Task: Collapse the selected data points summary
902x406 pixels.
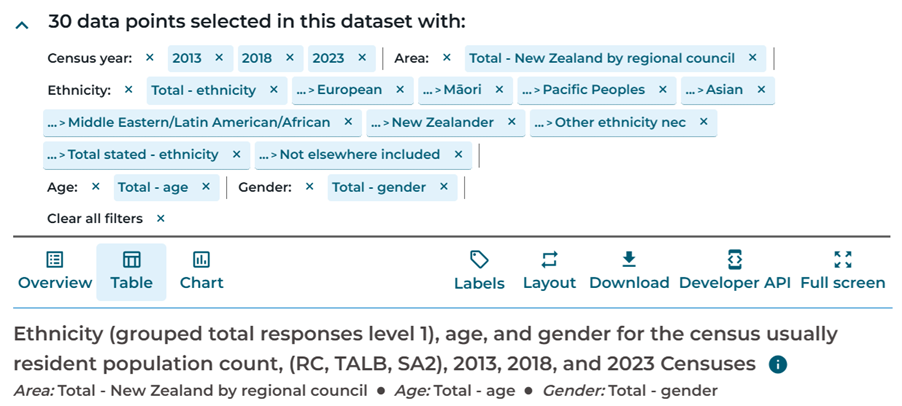Action: (22, 26)
